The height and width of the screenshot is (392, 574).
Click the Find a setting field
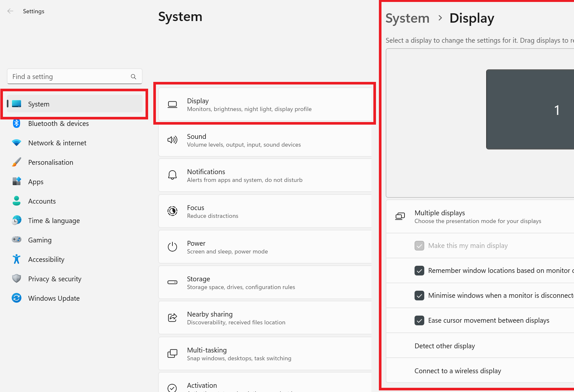pos(70,77)
